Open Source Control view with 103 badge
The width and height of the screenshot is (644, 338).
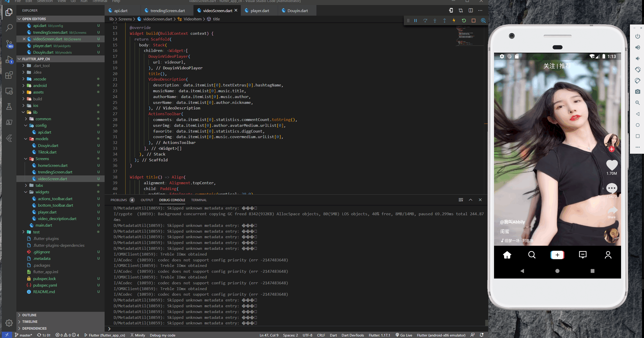(9, 44)
